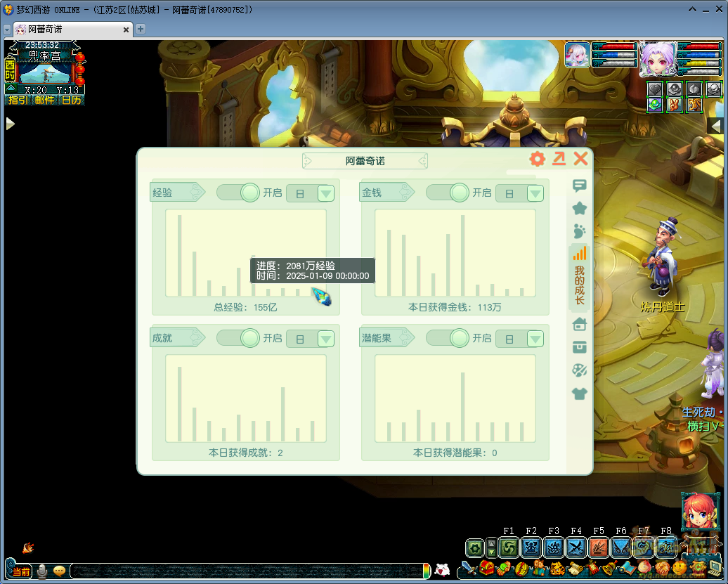
Task: Click the smiley face icon
Action: (x=680, y=568)
